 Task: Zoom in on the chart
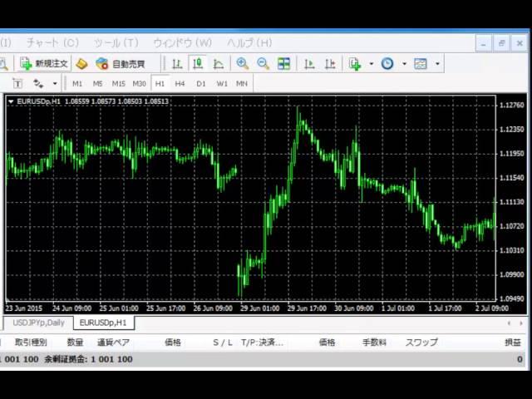pos(243,63)
